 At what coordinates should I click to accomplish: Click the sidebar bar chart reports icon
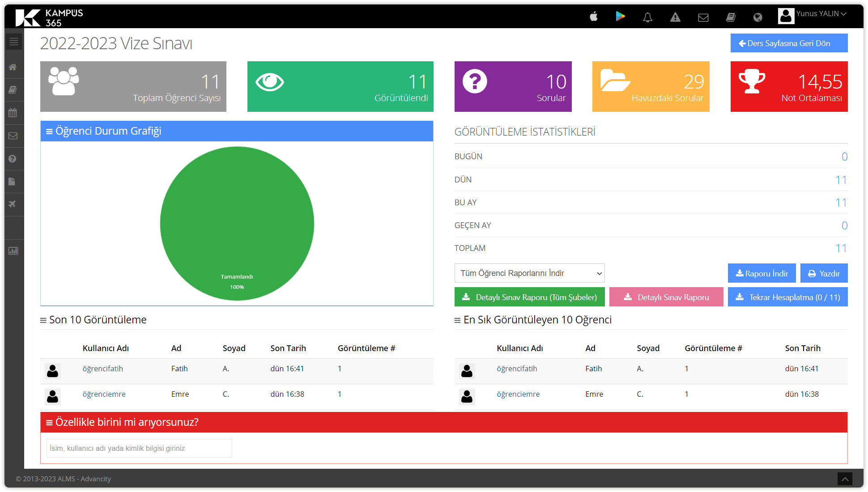[13, 251]
